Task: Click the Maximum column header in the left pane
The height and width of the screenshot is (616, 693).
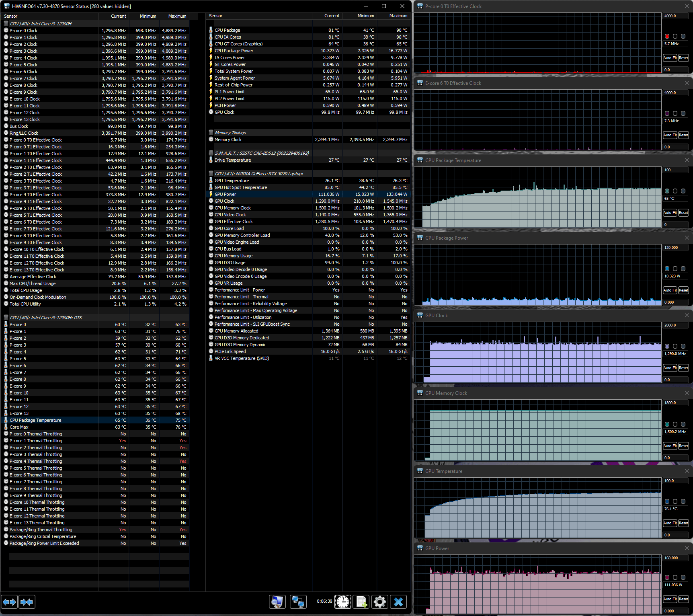Action: [174, 16]
